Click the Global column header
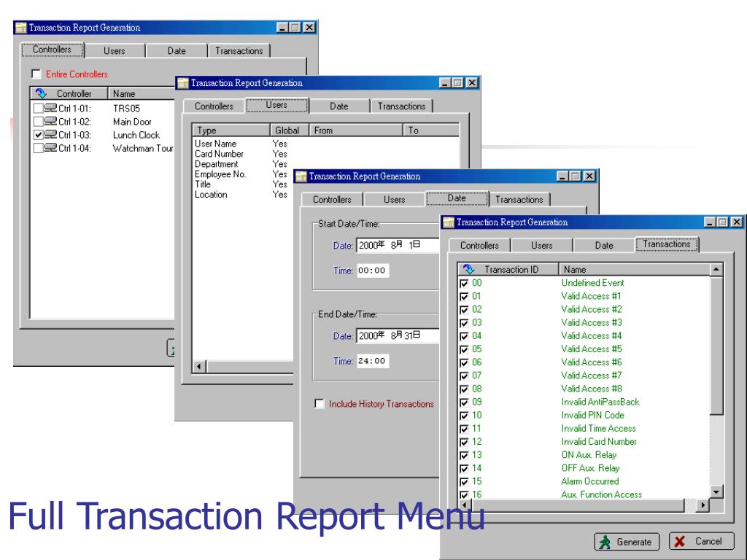 [x=290, y=130]
